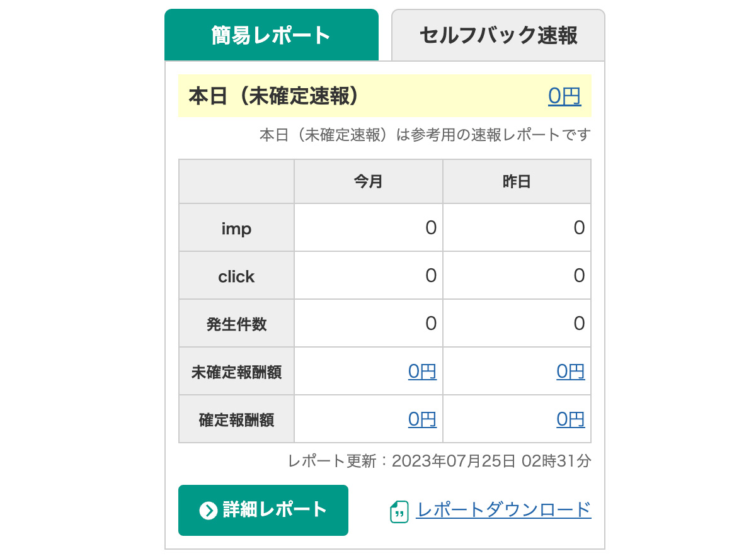756x556 pixels.
Task: Click the 確定報酬額 row header cell
Action: pos(236,420)
